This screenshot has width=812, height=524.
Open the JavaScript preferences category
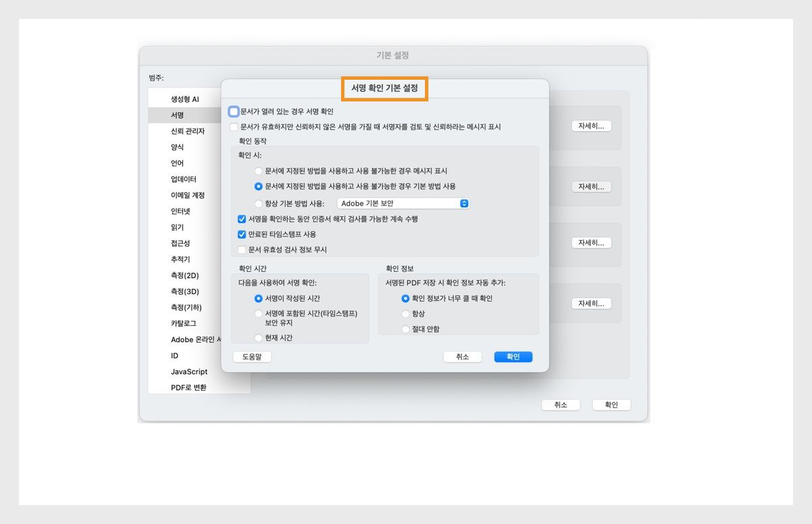[189, 371]
